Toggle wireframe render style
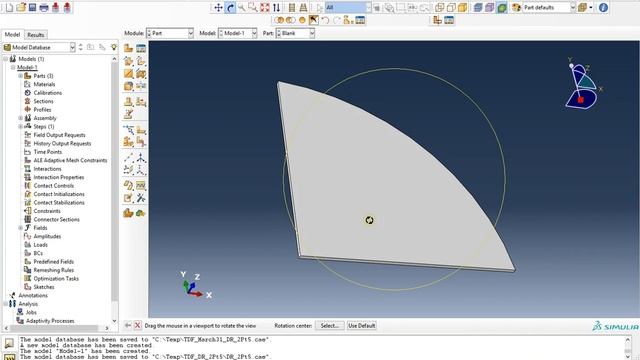This screenshot has height=360, width=640. point(440,7)
